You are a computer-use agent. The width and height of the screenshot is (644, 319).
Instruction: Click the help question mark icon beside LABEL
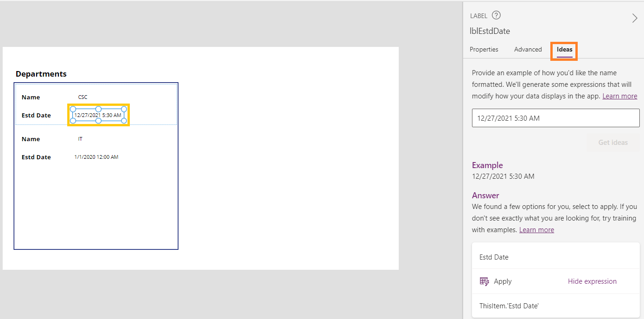pos(496,15)
